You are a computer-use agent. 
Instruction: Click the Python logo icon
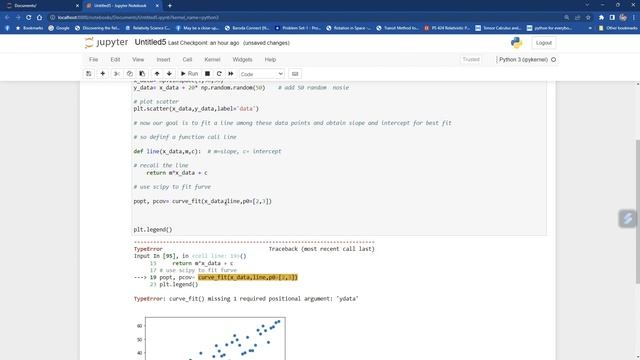click(x=516, y=42)
